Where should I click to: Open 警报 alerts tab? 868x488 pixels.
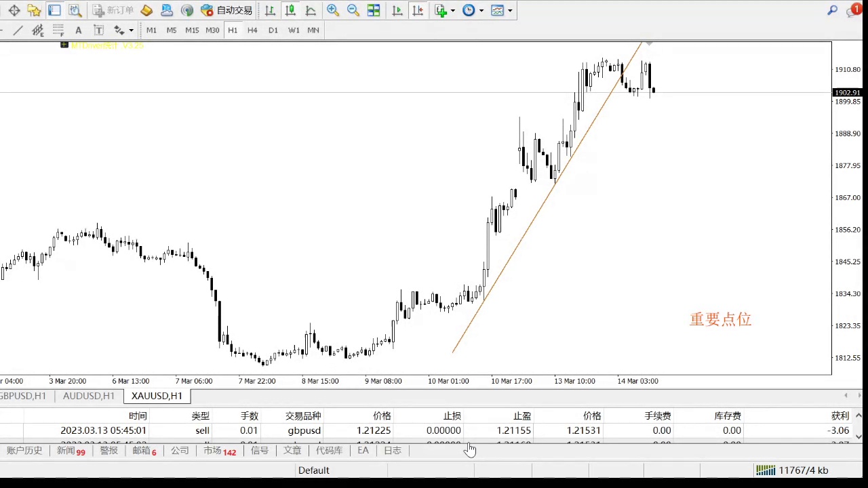[x=108, y=451]
